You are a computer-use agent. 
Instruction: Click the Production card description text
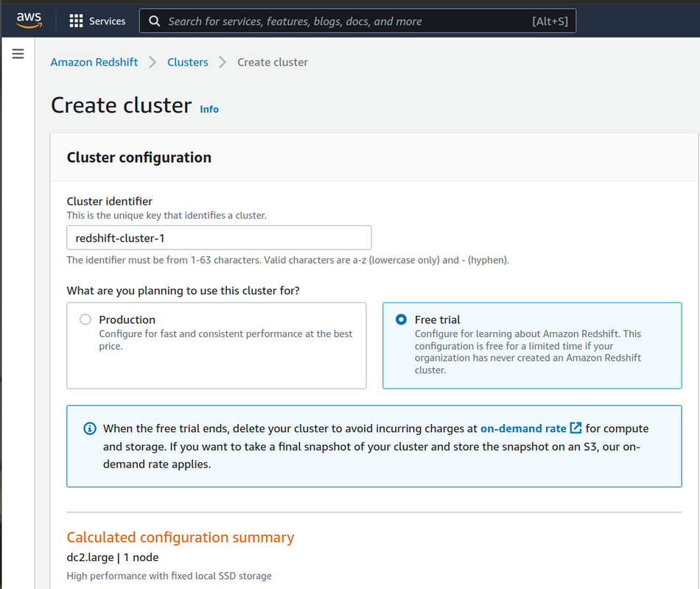pyautogui.click(x=225, y=340)
